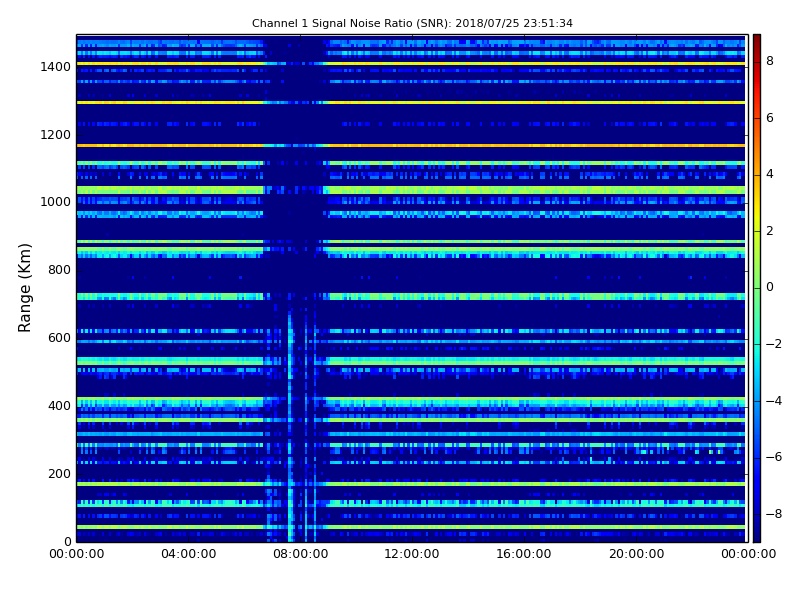The image size is (800, 600).
Task: Click the 04:00:00 time axis label
Action: click(189, 554)
